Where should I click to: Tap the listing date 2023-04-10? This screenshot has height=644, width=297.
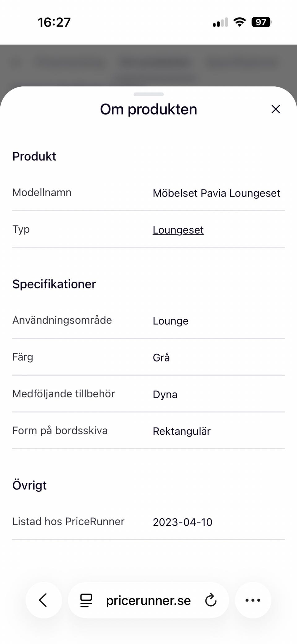tap(183, 522)
